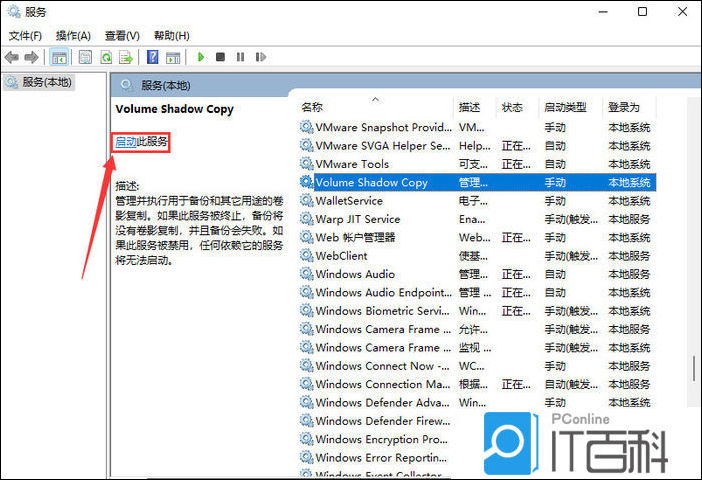Click 手动 startup type of WalletService
This screenshot has width=702, height=480.
click(555, 201)
